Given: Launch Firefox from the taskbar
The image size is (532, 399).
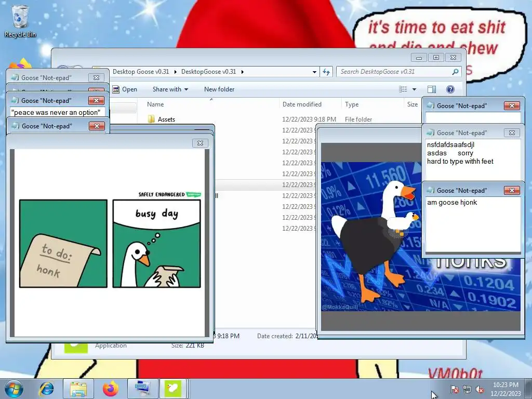Looking at the screenshot, I should [111, 389].
